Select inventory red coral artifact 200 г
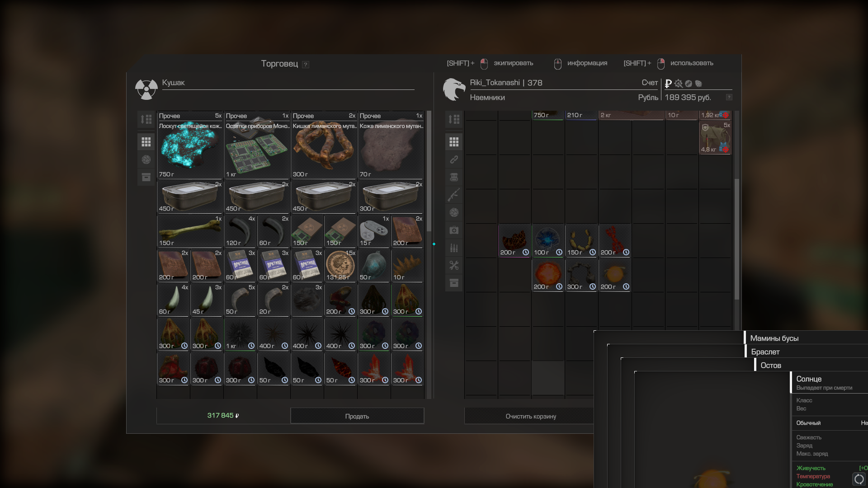Image resolution: width=868 pixels, height=488 pixels. point(615,241)
